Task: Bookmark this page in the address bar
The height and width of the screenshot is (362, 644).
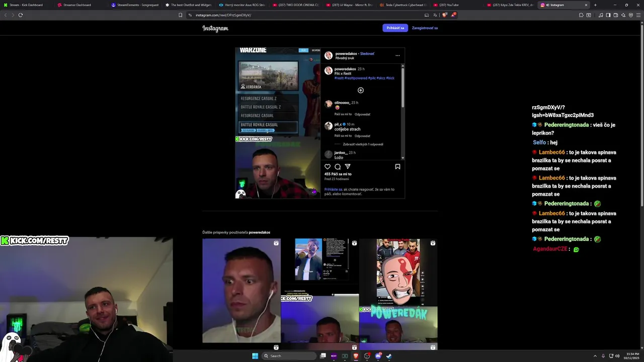Action: [x=180, y=15]
